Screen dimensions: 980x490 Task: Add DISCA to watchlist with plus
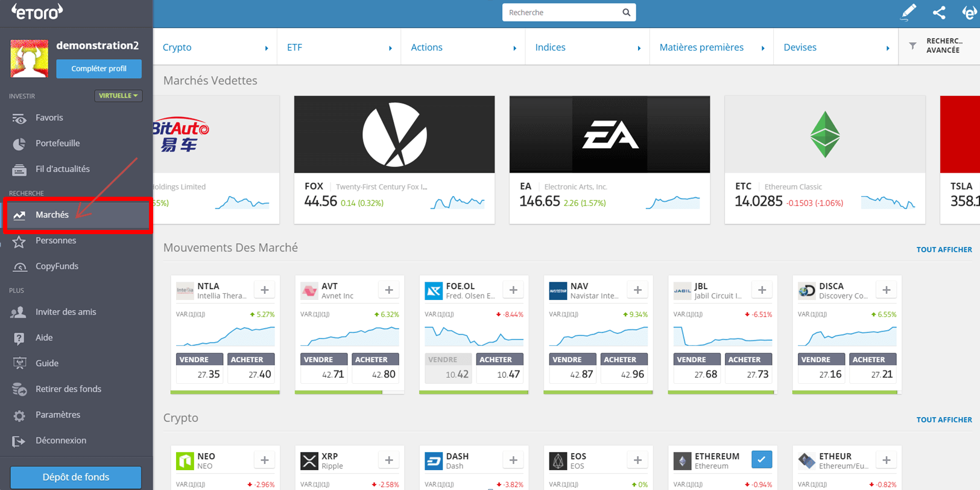pyautogui.click(x=886, y=290)
